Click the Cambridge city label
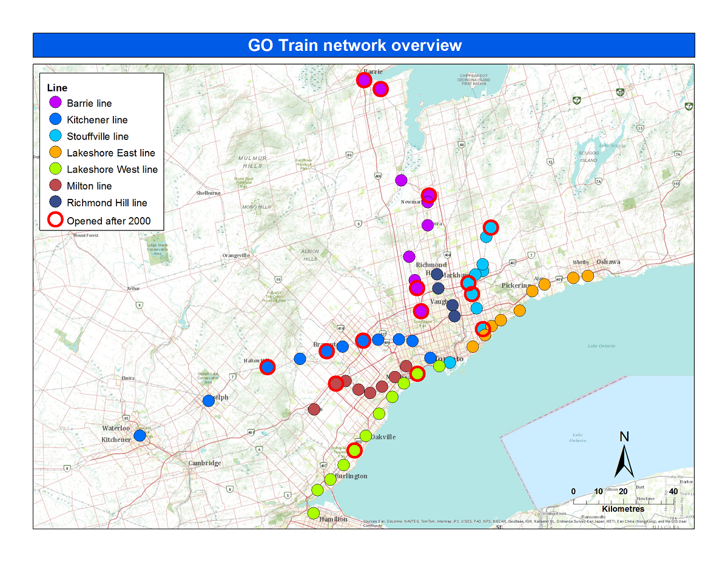Image resolution: width=728 pixels, height=562 pixels. pyautogui.click(x=204, y=463)
